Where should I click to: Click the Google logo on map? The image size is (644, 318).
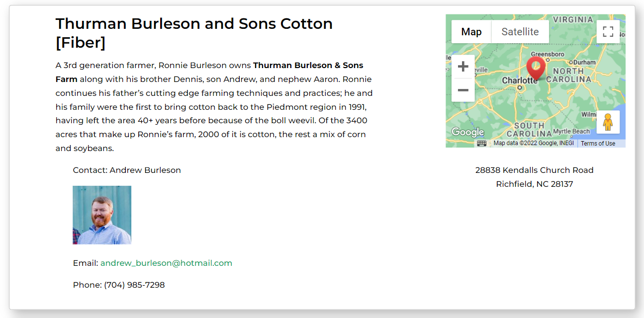[x=467, y=132]
